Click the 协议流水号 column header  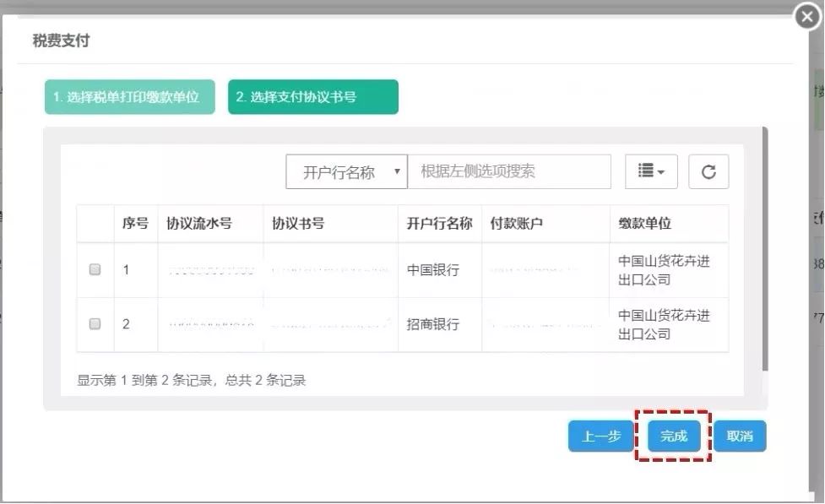tap(210, 223)
